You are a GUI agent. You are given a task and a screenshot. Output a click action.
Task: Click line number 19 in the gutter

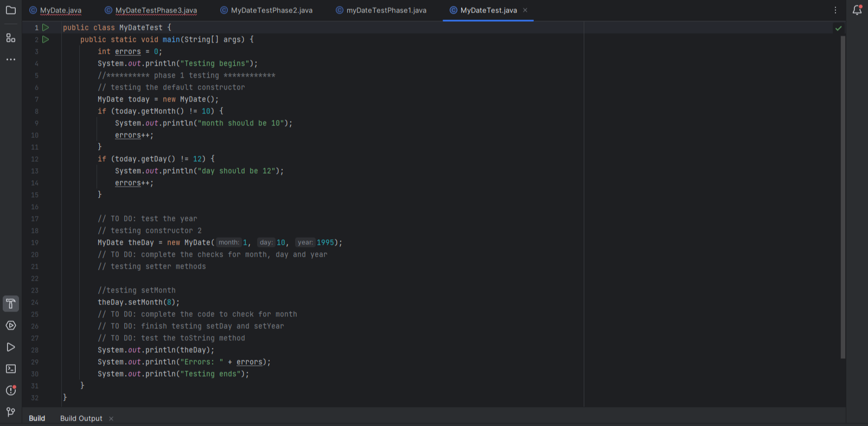pos(35,243)
